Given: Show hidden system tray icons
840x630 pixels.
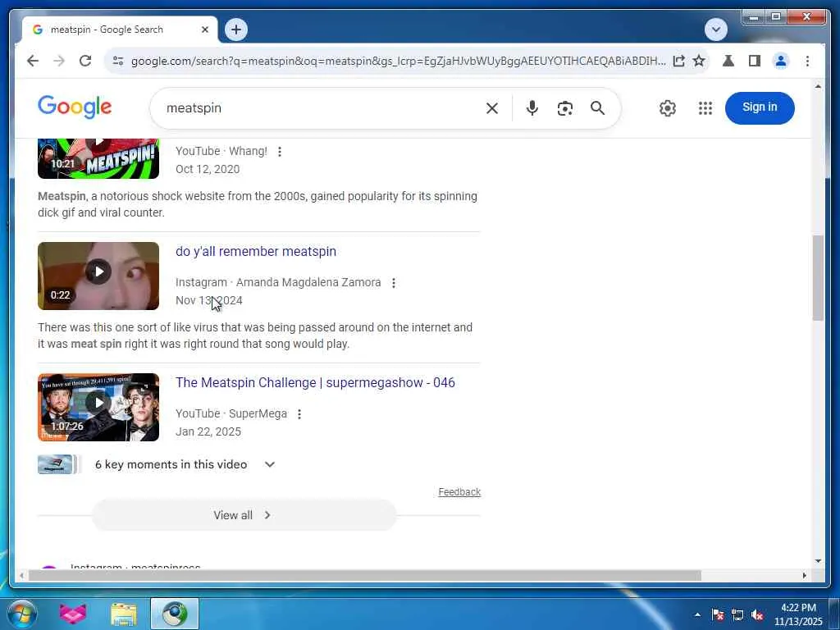Looking at the screenshot, I should [697, 615].
